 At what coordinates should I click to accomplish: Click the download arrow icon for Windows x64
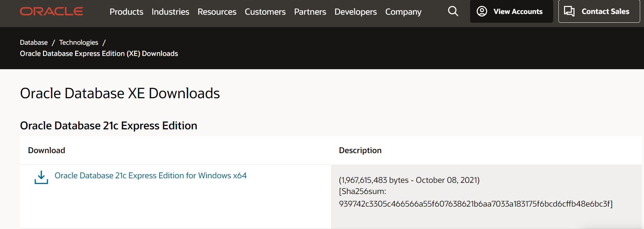click(x=41, y=177)
